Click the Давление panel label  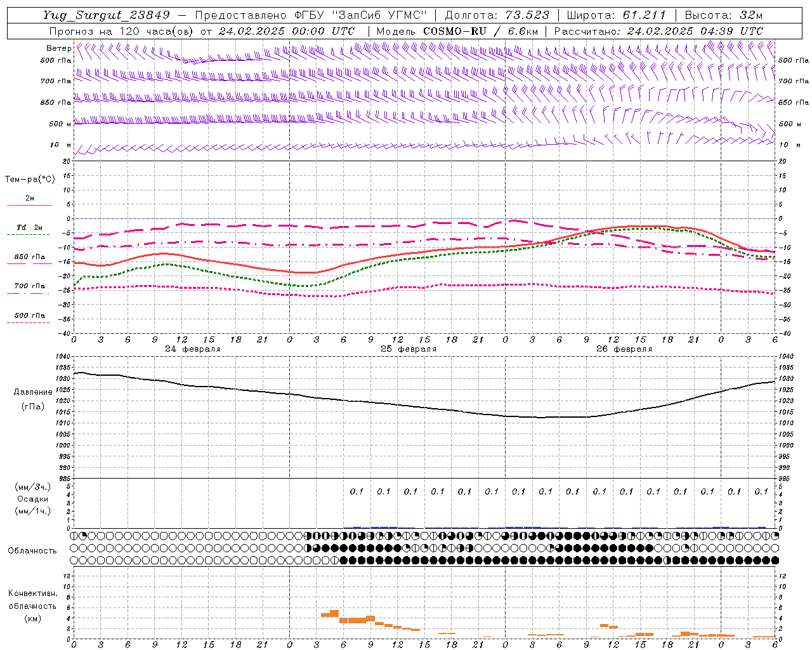tap(33, 392)
